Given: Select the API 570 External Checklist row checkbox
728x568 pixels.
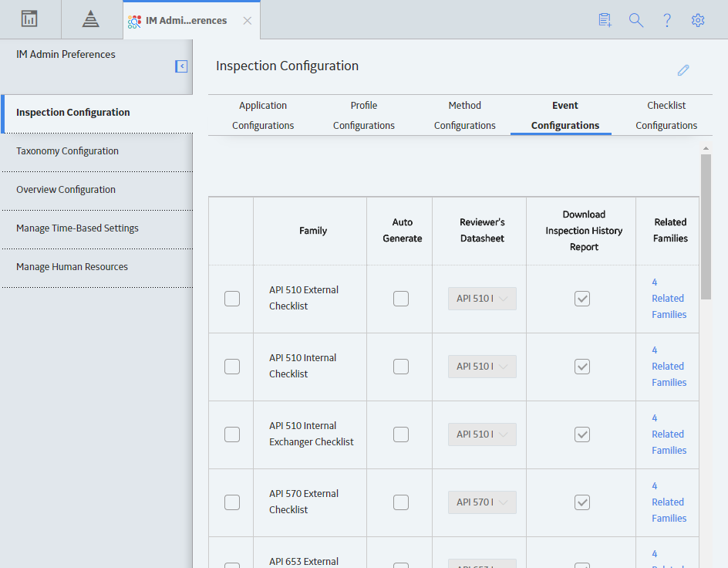Looking at the screenshot, I should (232, 502).
